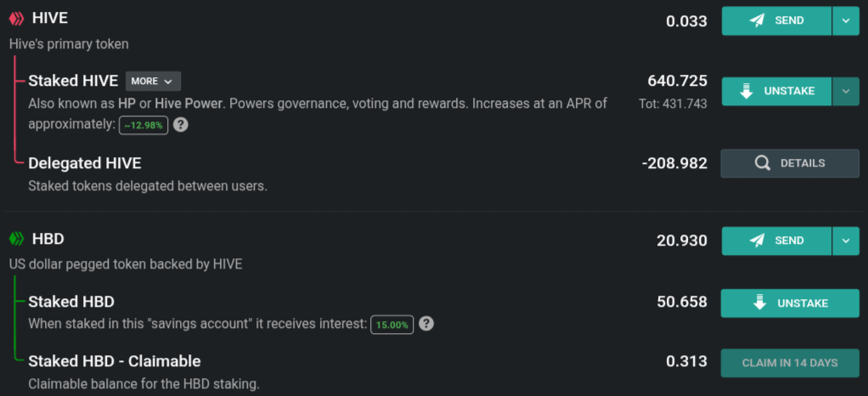Expand the MORE dropdown next to Staked HIVE

[153, 81]
